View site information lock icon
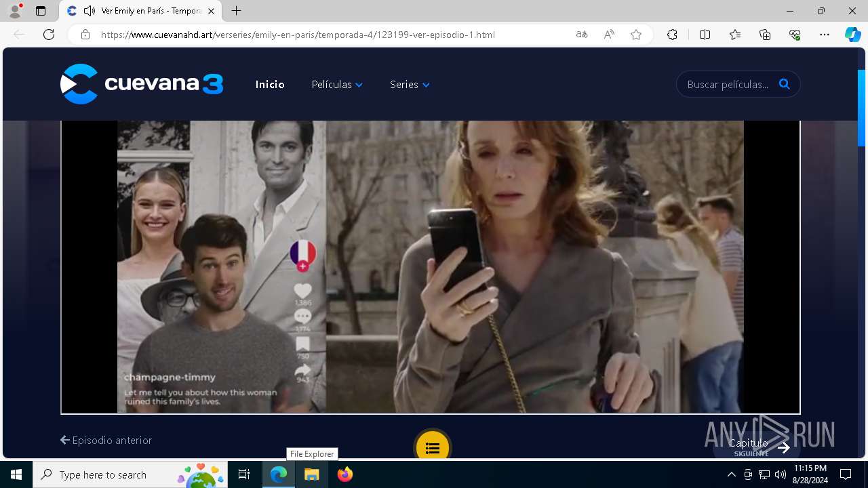868x488 pixels. click(85, 35)
